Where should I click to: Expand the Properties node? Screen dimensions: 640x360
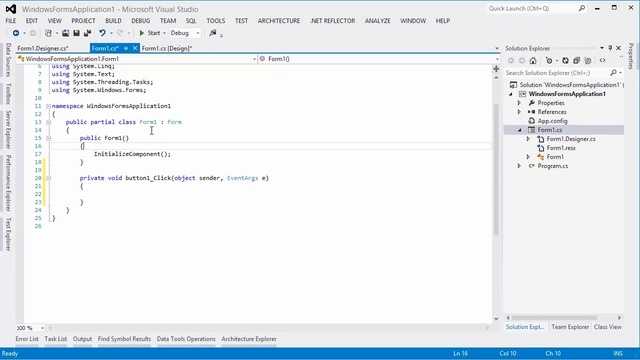point(520,103)
